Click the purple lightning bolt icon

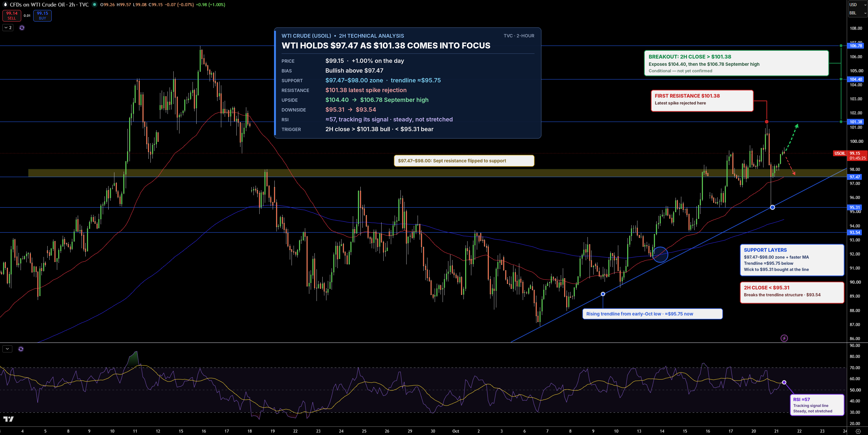coord(784,338)
